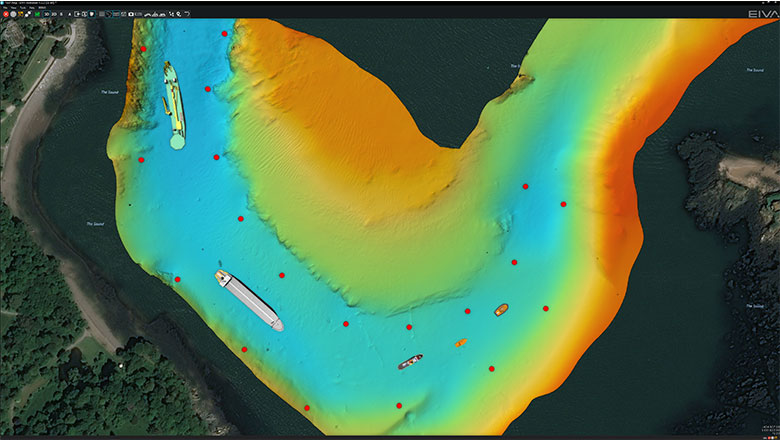
Task: Select the large white cargo ship
Action: (x=247, y=299)
